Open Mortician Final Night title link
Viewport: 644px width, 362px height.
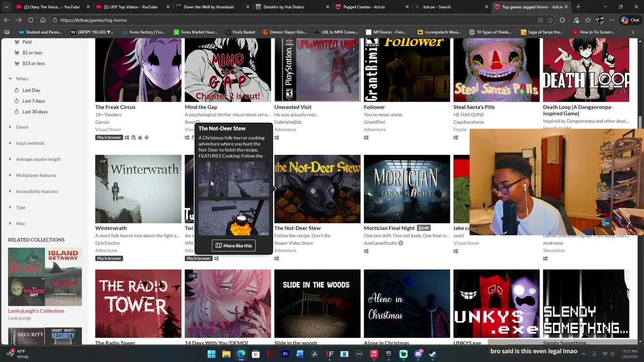click(389, 228)
